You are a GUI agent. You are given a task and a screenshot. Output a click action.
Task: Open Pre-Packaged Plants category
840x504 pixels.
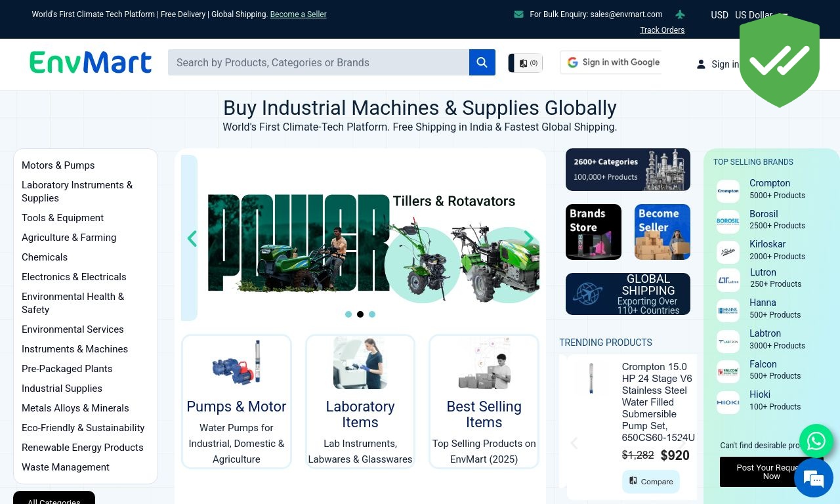pos(67,369)
